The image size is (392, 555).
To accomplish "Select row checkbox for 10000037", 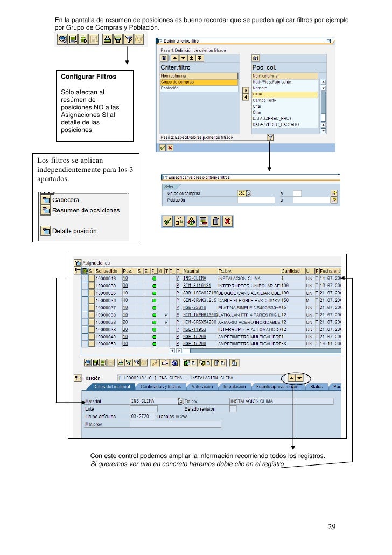I will point(92,308).
